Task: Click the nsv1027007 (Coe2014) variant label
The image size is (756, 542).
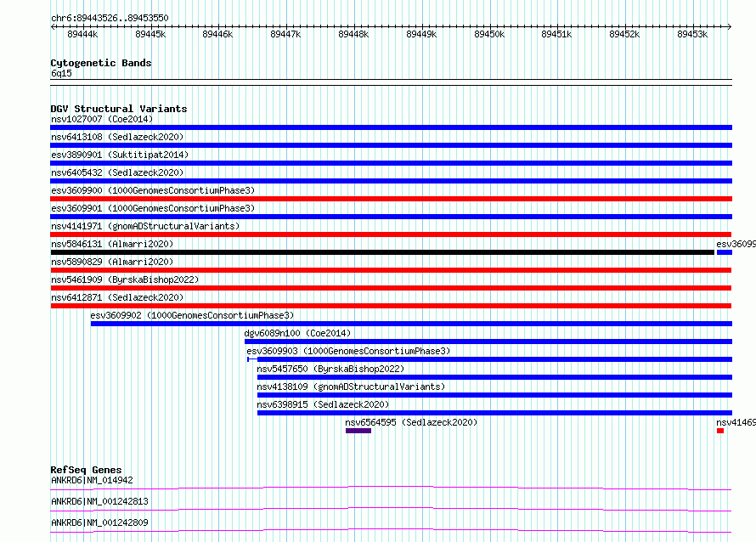Action: point(102,119)
